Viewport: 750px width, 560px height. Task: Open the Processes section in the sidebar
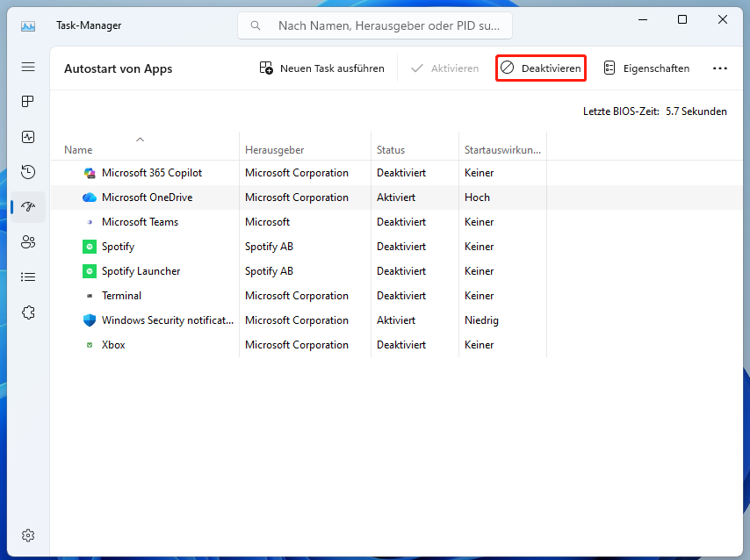coord(27,101)
